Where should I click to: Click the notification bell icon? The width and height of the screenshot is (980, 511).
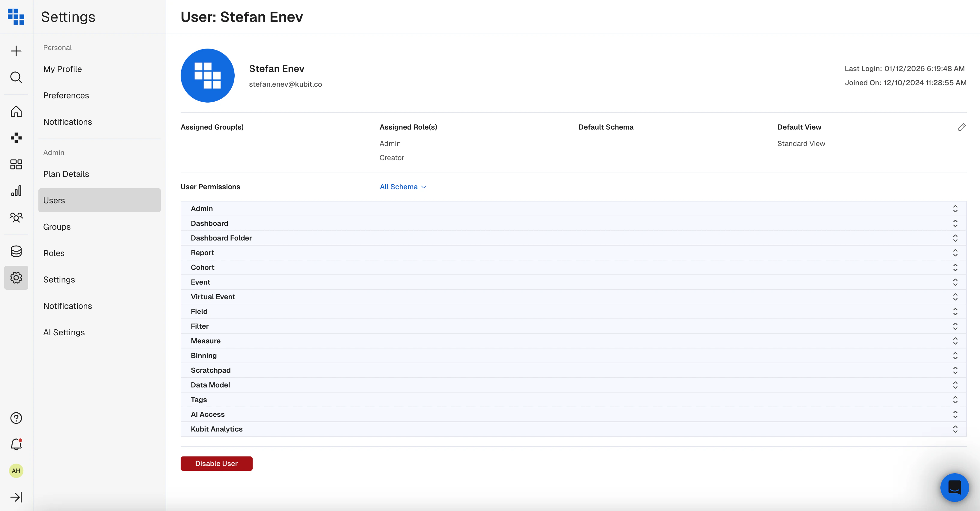coord(16,444)
